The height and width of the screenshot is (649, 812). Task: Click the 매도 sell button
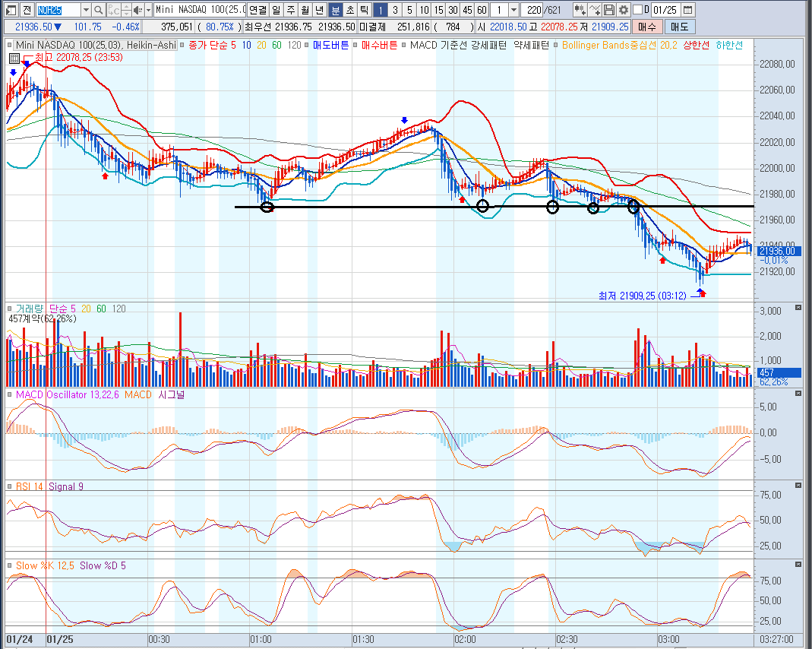[x=679, y=27]
